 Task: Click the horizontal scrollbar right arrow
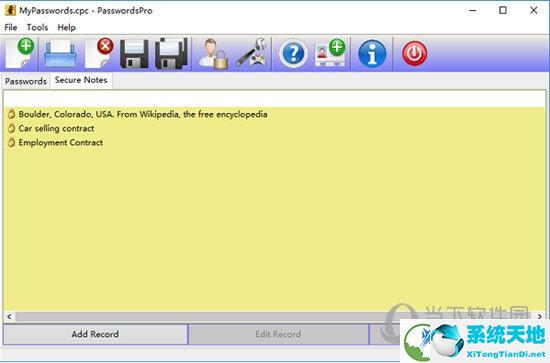pyautogui.click(x=540, y=317)
